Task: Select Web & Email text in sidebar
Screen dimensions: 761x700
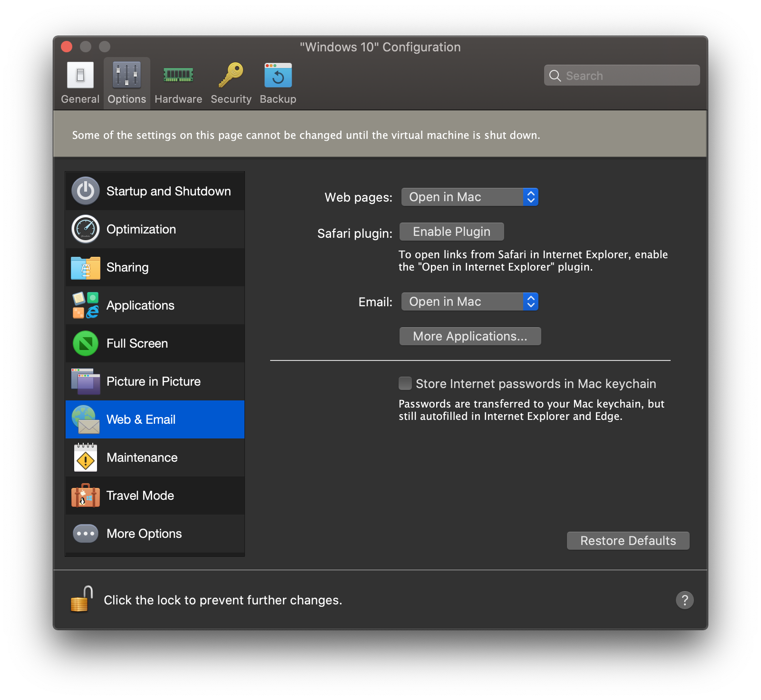Action: tap(141, 419)
